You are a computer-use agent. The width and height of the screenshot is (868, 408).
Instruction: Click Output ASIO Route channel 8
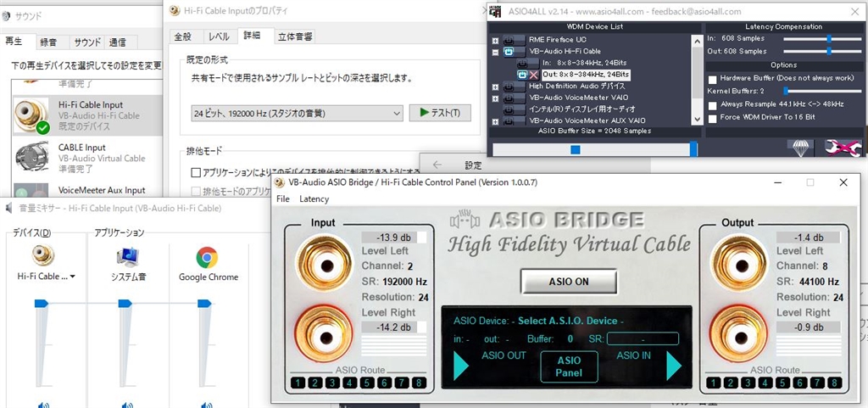pos(835,383)
